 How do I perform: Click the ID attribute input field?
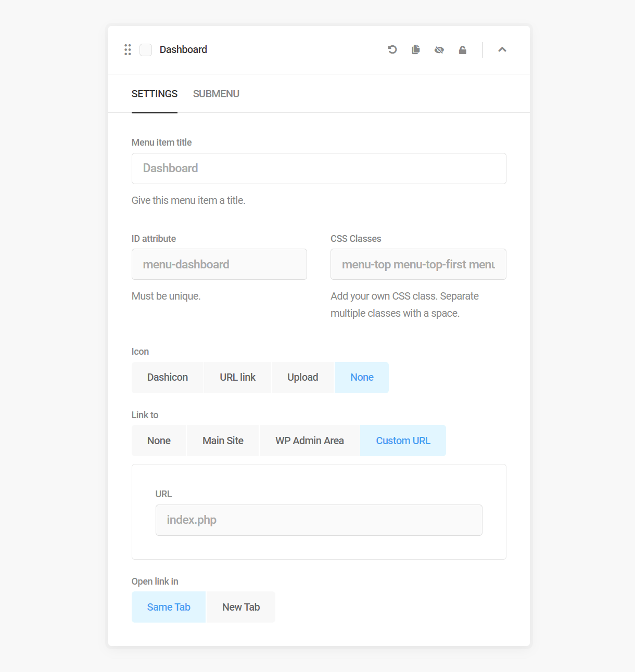(x=219, y=264)
